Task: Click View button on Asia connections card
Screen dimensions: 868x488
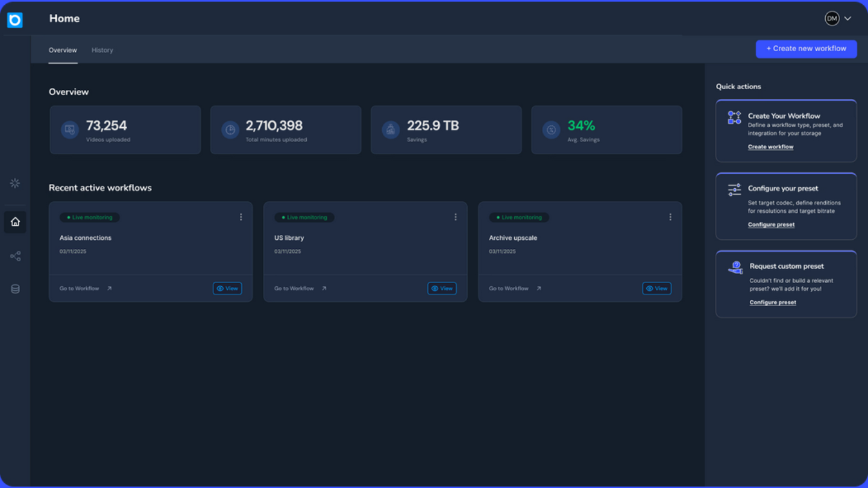Action: pos(227,289)
